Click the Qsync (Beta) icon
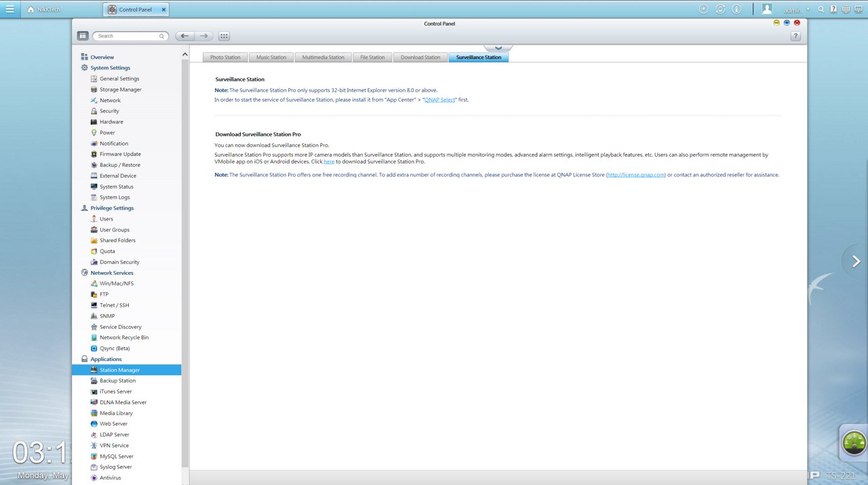This screenshot has height=485, width=868. [x=94, y=348]
